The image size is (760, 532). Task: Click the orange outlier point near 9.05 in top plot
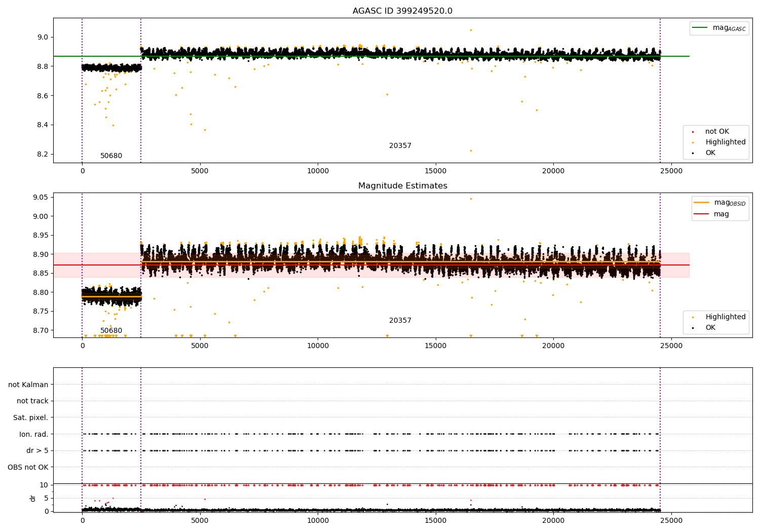[x=471, y=30]
